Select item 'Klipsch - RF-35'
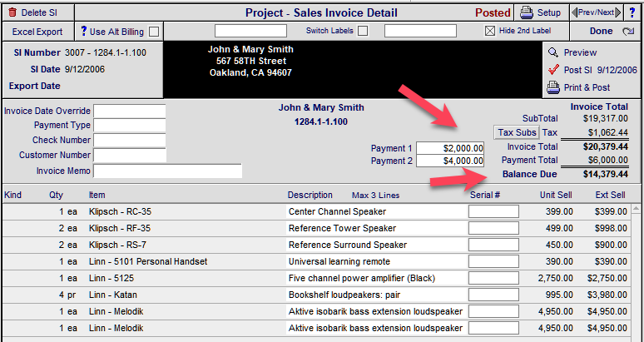644x342 pixels. pyautogui.click(x=120, y=228)
